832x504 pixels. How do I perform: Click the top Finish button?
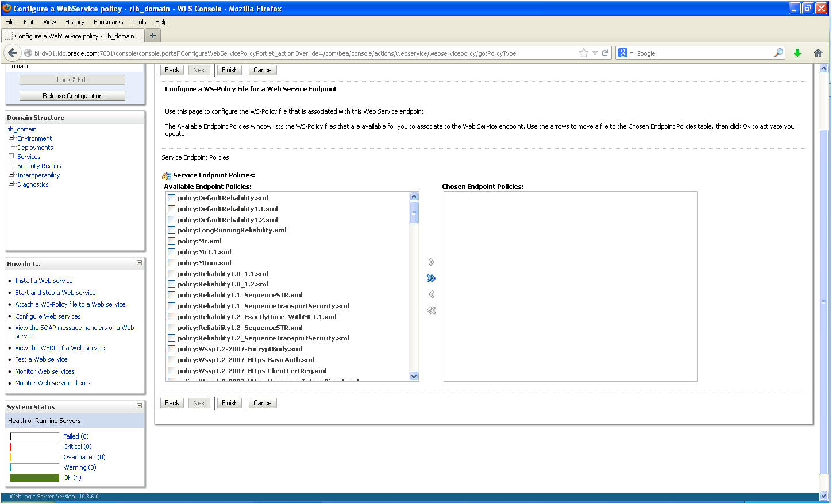(230, 70)
